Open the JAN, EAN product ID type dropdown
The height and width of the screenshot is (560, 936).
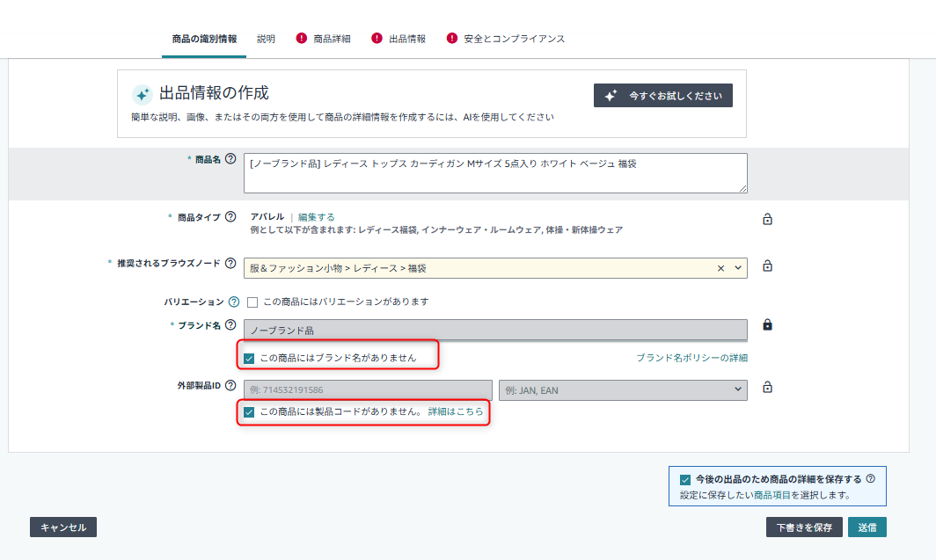(x=622, y=389)
